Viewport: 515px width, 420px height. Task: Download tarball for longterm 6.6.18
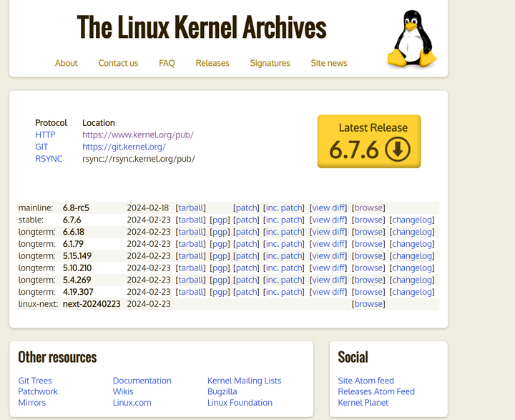[191, 232]
